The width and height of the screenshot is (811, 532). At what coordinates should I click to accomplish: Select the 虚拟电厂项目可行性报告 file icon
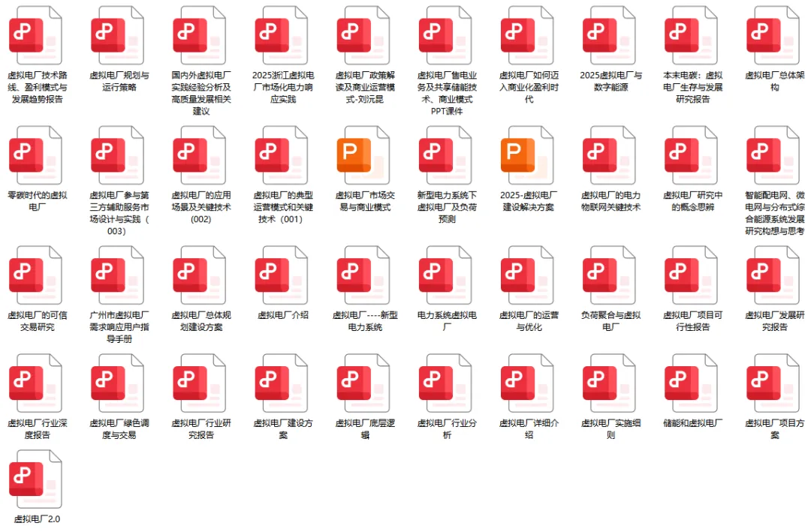pos(692,275)
